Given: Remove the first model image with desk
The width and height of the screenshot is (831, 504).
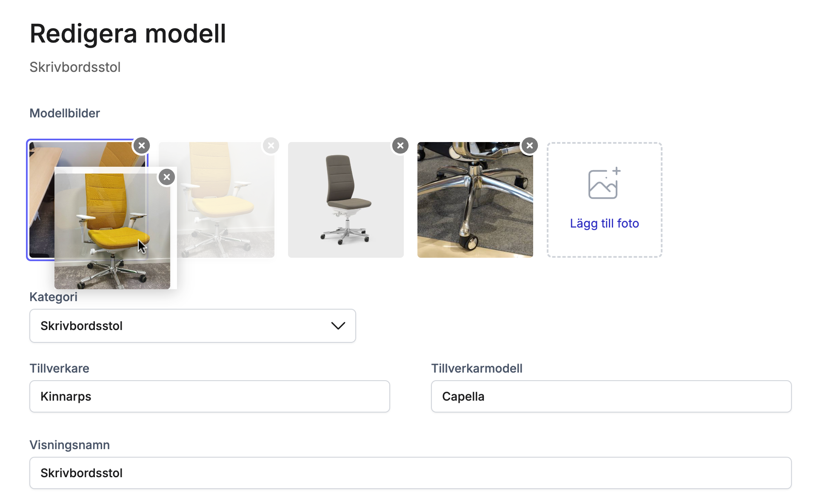Looking at the screenshot, I should click(x=142, y=145).
